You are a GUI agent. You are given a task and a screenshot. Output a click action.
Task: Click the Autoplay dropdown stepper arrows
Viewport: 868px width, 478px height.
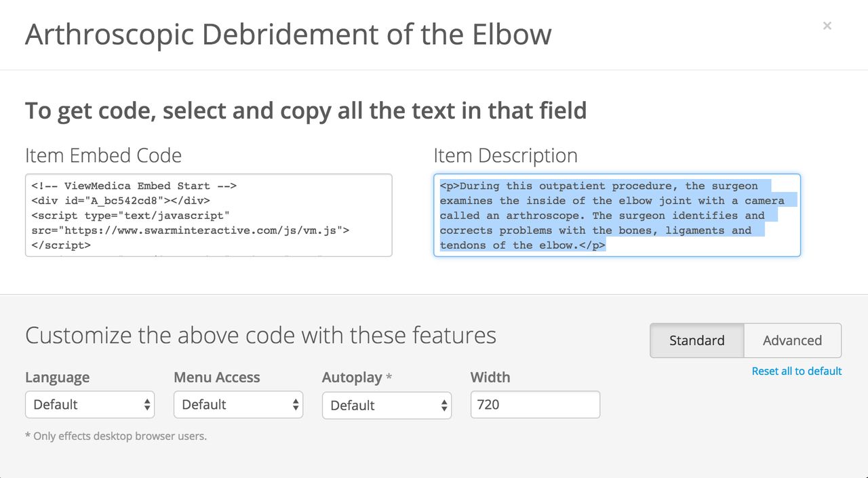(x=443, y=405)
